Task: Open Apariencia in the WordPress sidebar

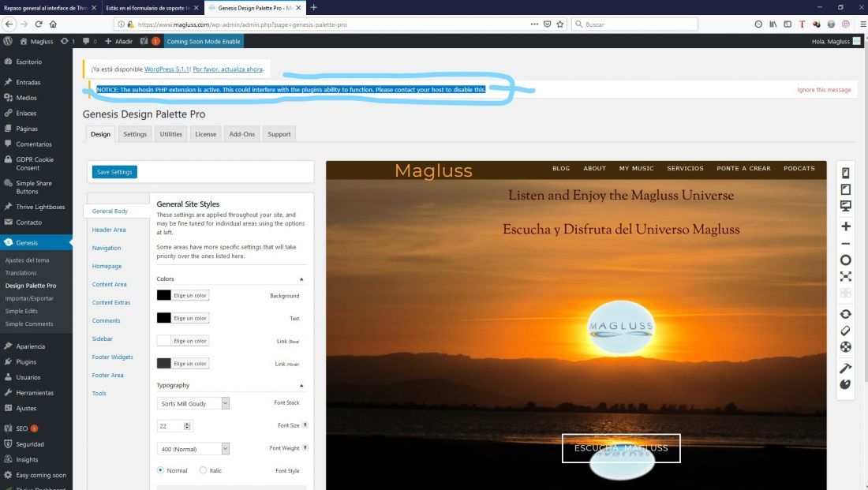Action: pyautogui.click(x=31, y=346)
